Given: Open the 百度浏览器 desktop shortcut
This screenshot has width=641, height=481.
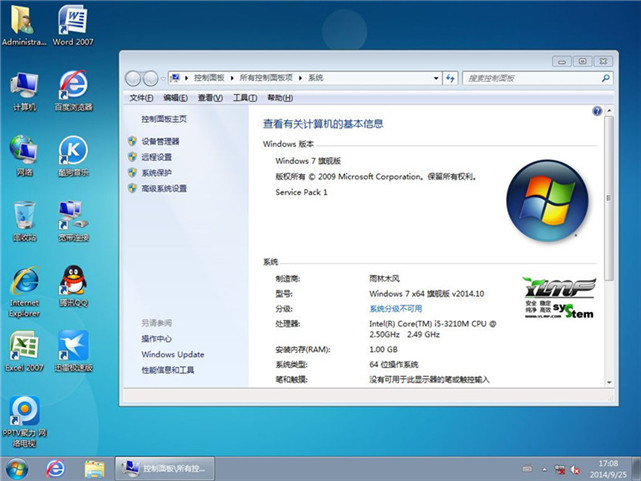Looking at the screenshot, I should pos(74,91).
